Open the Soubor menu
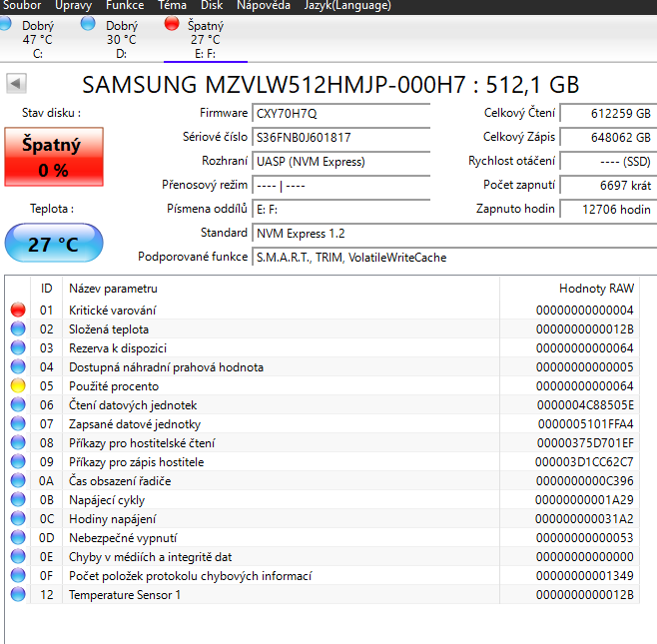The image size is (657, 644). 22,5
